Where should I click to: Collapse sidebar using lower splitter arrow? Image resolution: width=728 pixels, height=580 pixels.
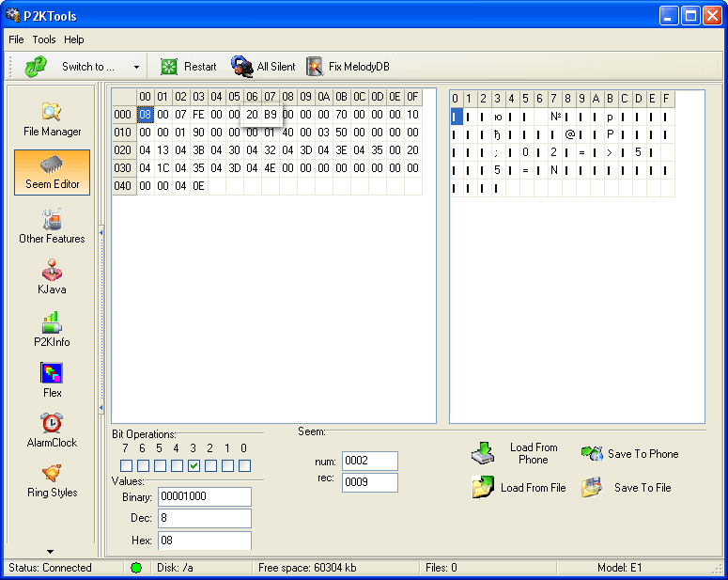(101, 408)
